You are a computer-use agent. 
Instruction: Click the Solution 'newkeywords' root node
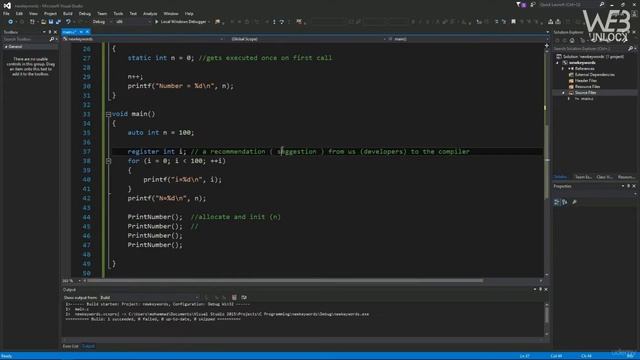[593, 57]
